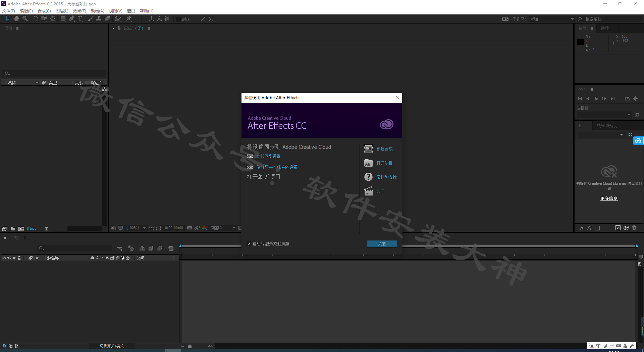Image resolution: width=644 pixels, height=352 pixels.
Task: Open the Timeline panel menu
Action: pos(24,238)
